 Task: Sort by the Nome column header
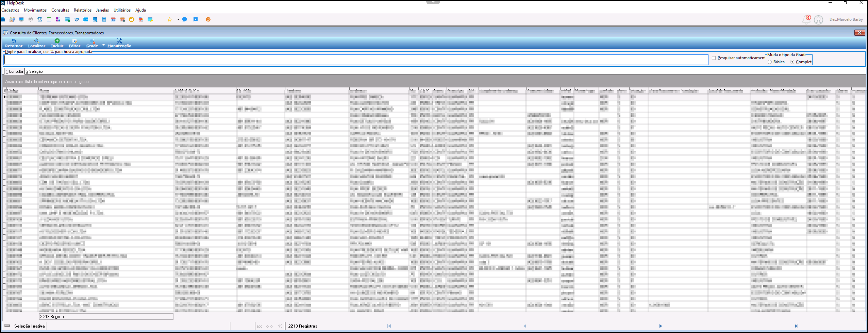click(x=106, y=90)
